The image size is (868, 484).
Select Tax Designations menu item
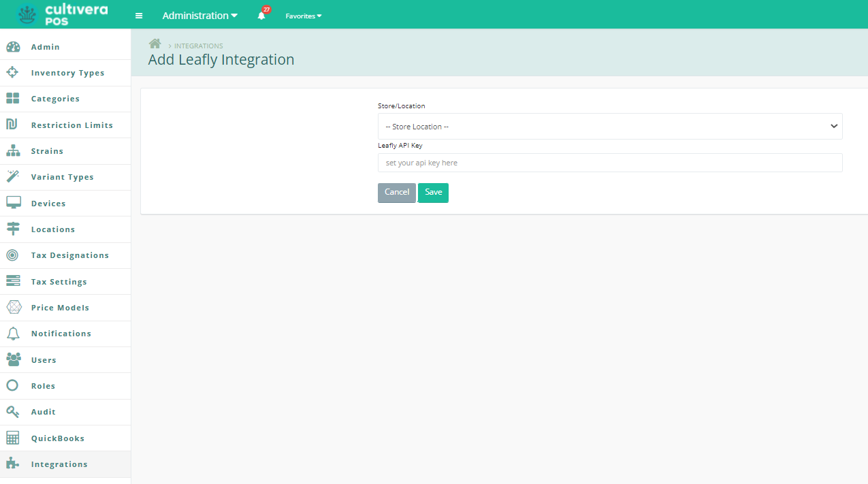pyautogui.click(x=65, y=255)
